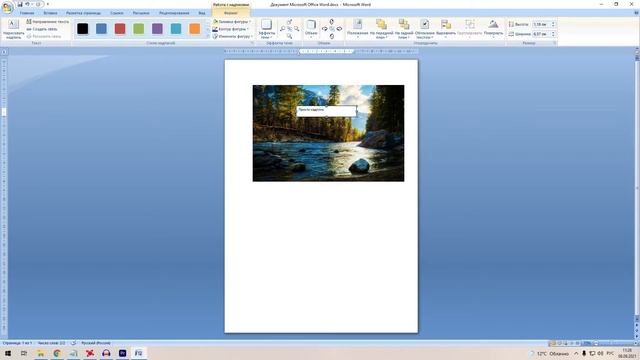Click the status bar page number indicator

[17, 343]
